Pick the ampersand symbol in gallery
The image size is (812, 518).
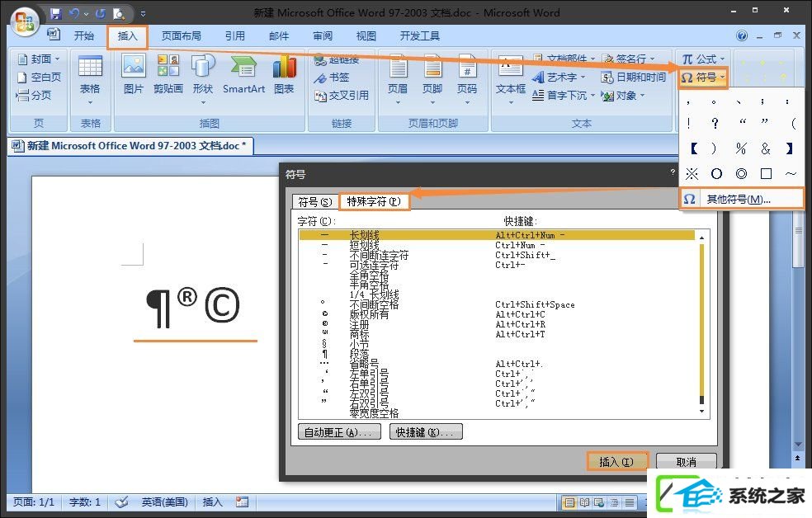click(766, 148)
